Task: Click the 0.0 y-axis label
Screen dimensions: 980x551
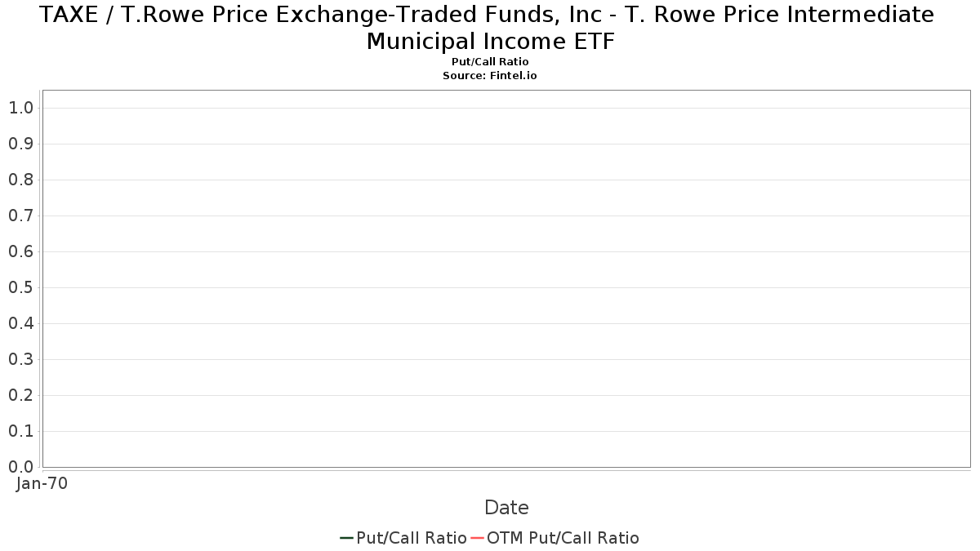Action: point(21,467)
